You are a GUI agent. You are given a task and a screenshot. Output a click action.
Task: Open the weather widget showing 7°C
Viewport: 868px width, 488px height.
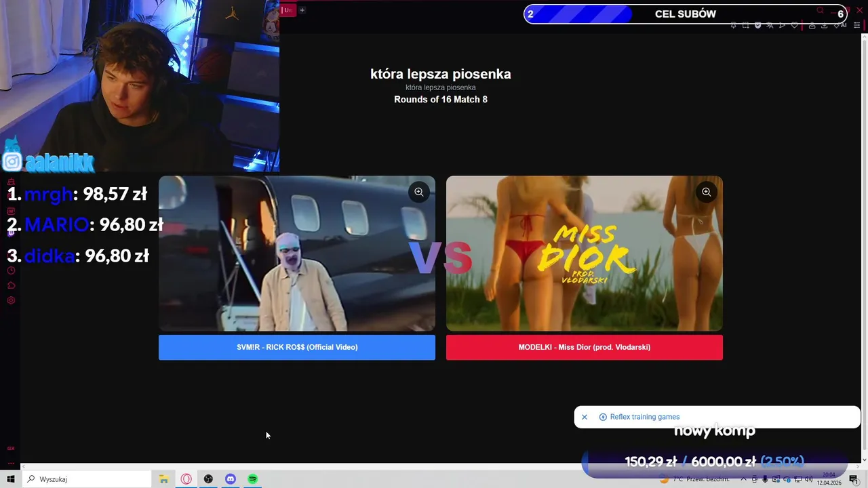pyautogui.click(x=695, y=479)
